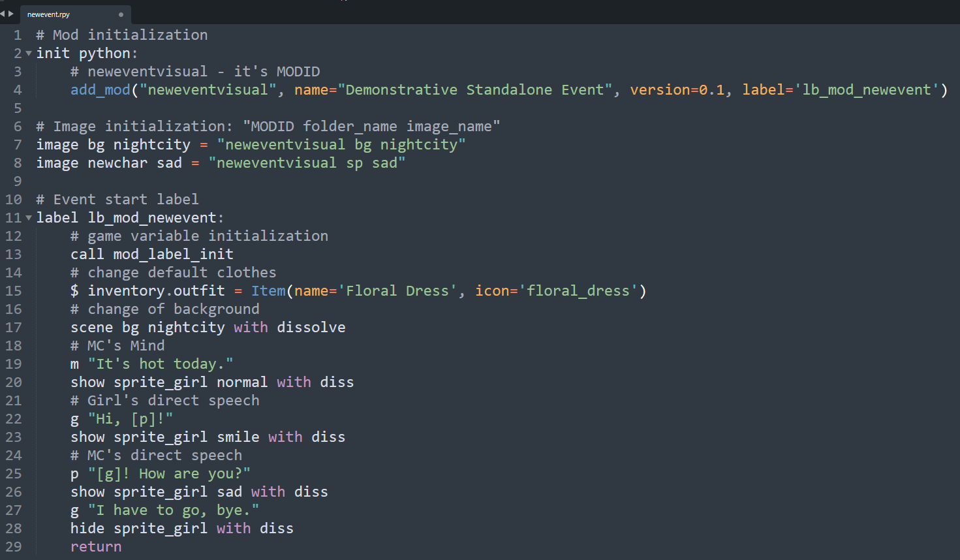Click the unsaved dot on newevent.rpy tab

[121, 14]
